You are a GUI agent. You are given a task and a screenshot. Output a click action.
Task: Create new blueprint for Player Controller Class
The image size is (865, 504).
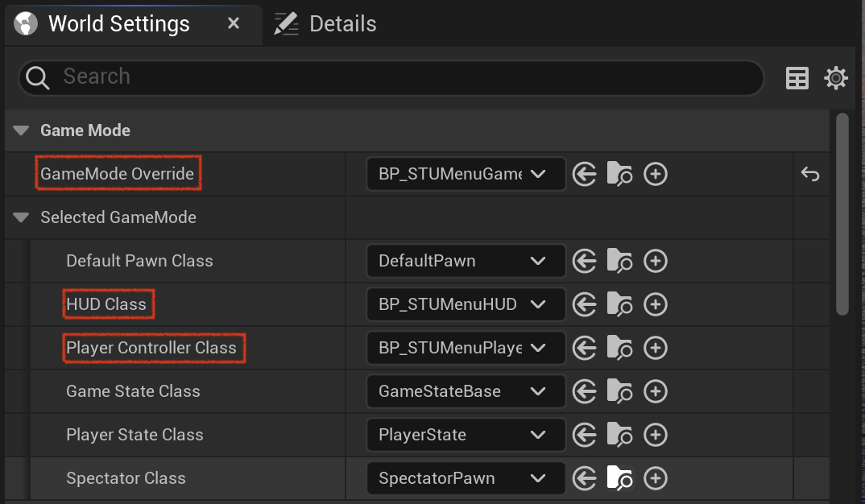pyautogui.click(x=656, y=348)
